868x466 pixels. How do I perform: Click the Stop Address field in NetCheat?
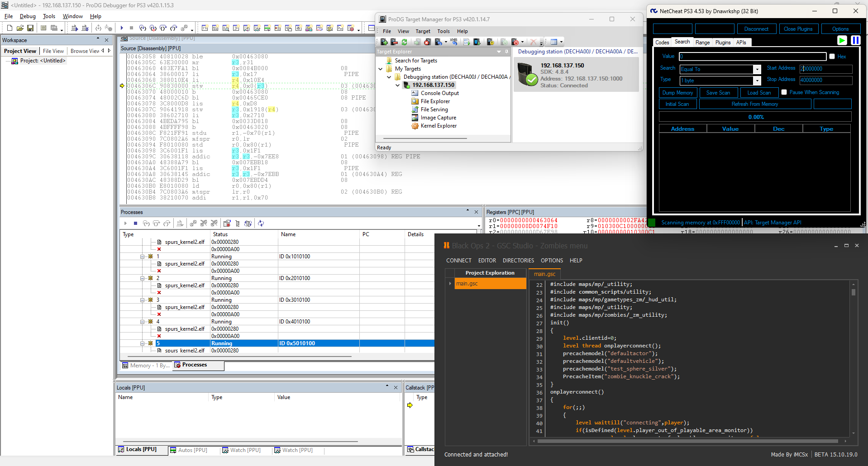point(826,80)
